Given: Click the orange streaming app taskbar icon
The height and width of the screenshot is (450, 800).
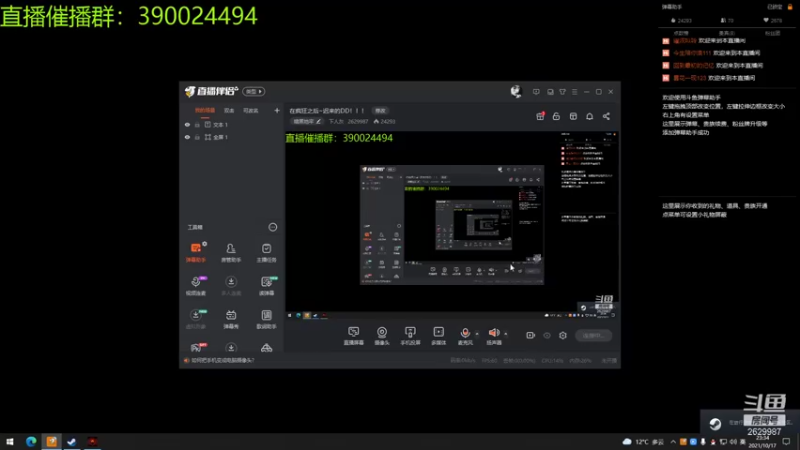Looking at the screenshot, I should click(x=52, y=442).
